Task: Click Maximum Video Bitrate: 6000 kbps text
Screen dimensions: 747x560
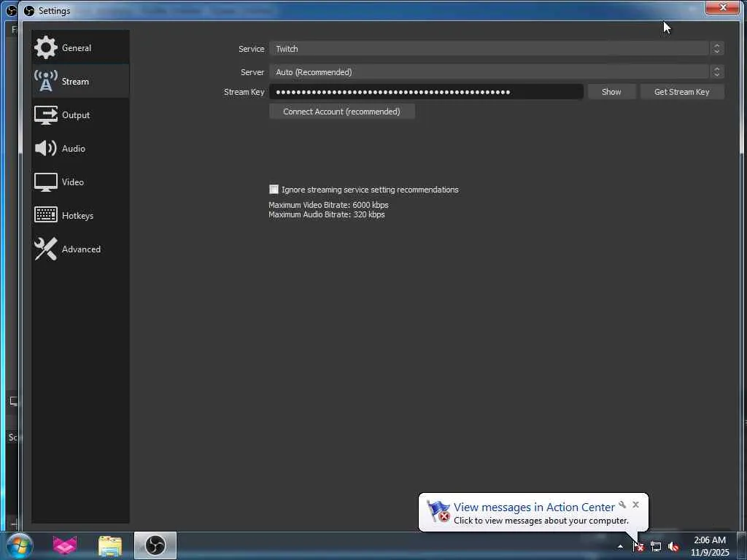Action: pyautogui.click(x=328, y=205)
